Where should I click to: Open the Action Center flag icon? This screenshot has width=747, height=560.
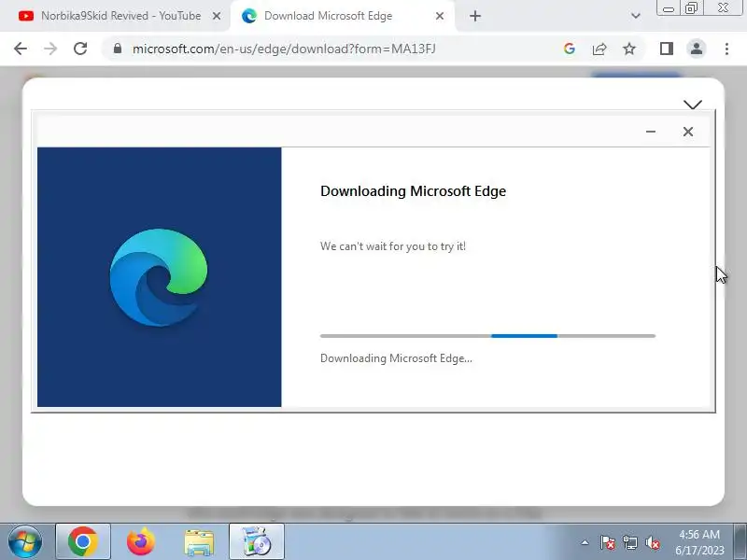click(608, 542)
